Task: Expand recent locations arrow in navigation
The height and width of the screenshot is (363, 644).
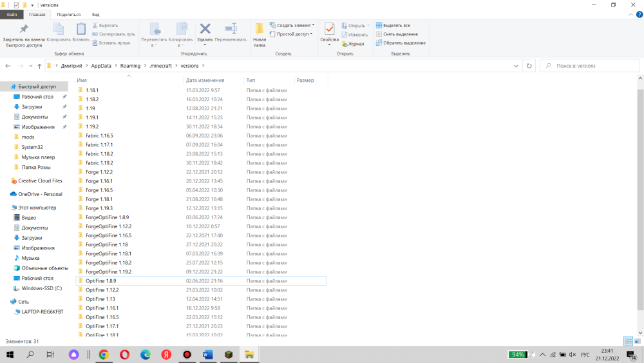Action: pyautogui.click(x=31, y=66)
